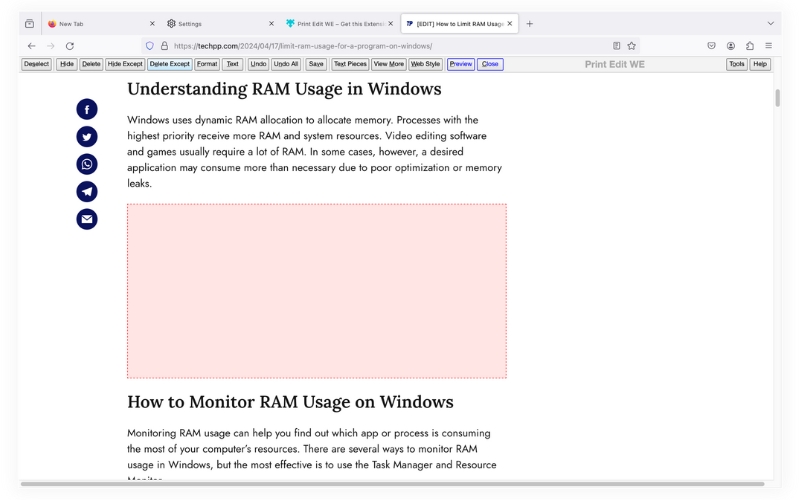
Task: Go back with browser back arrow
Action: 32,46
